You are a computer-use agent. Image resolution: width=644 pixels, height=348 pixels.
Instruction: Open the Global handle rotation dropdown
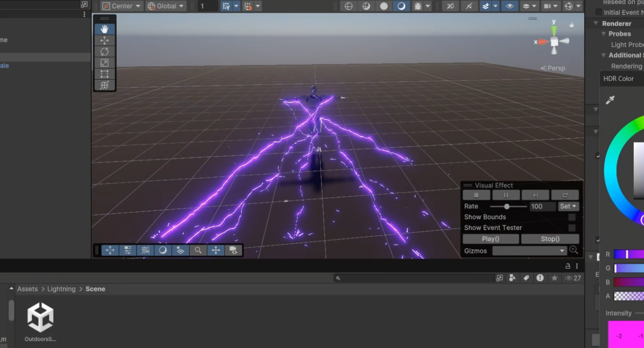(165, 6)
